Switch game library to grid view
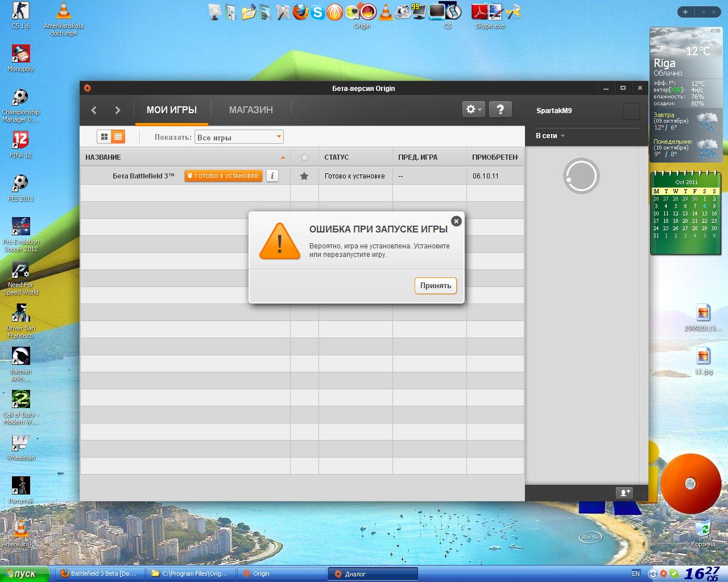This screenshot has width=728, height=582. (x=104, y=137)
